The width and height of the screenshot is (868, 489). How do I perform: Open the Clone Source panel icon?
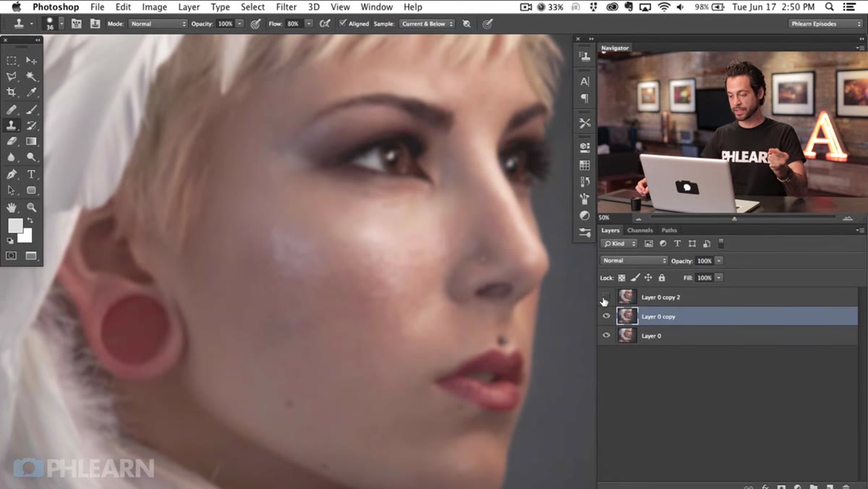click(584, 56)
